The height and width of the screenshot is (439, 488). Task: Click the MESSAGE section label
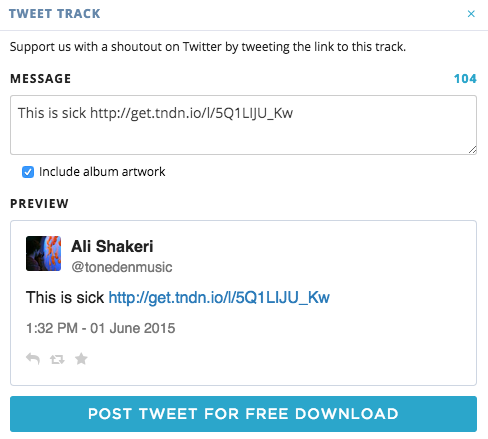tap(41, 79)
